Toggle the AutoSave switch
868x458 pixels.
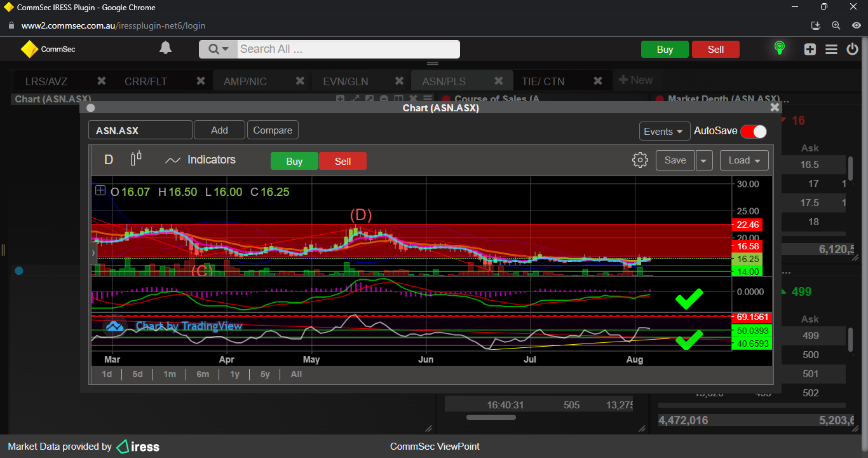coord(754,131)
